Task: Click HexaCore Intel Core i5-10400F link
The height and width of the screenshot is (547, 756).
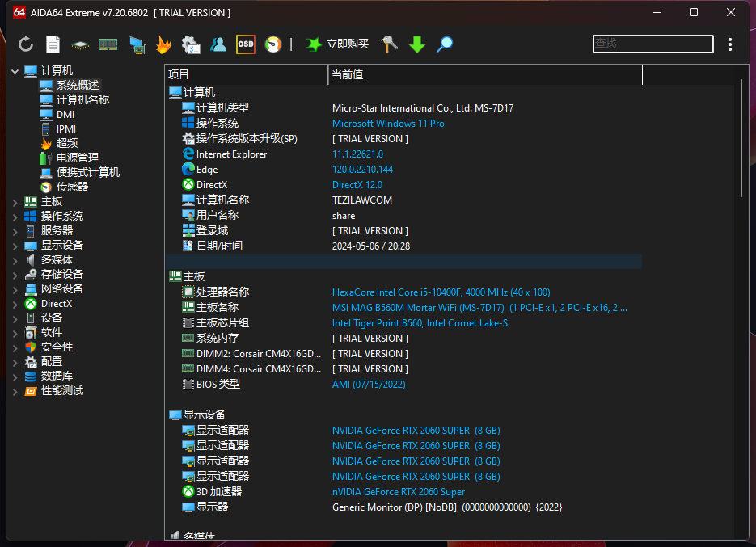Action: coord(441,292)
